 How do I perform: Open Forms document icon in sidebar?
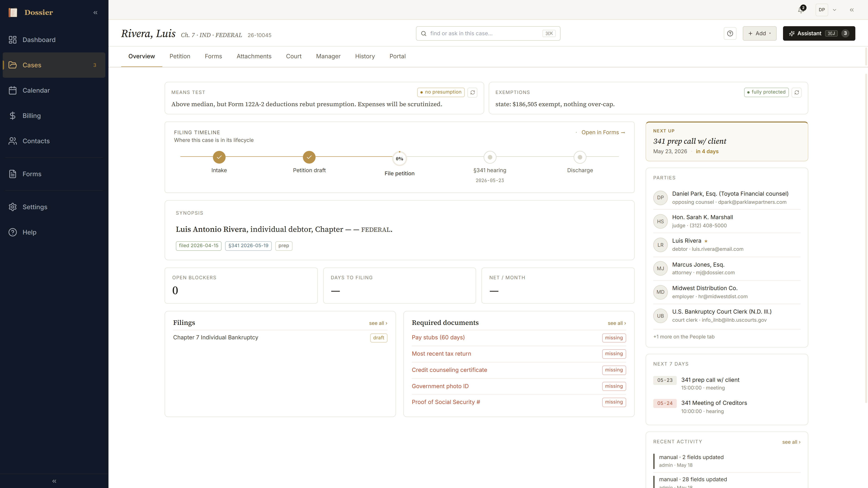pyautogui.click(x=13, y=174)
